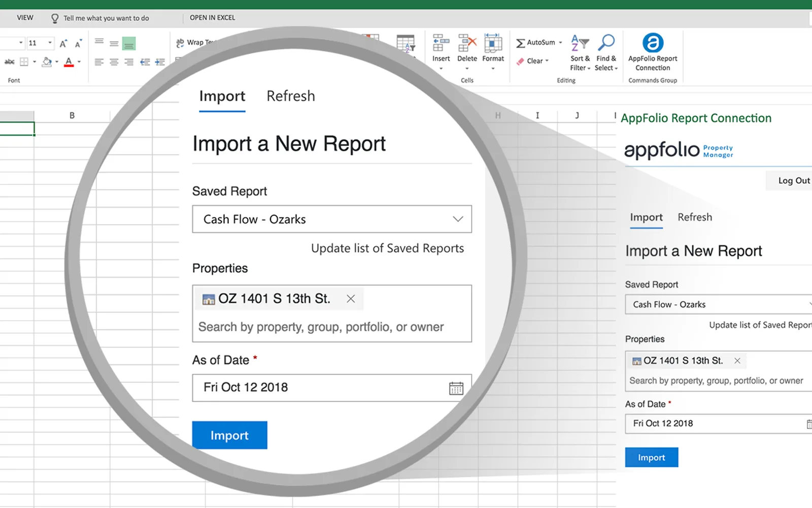Open the VIEW ribbon tab

[25, 18]
